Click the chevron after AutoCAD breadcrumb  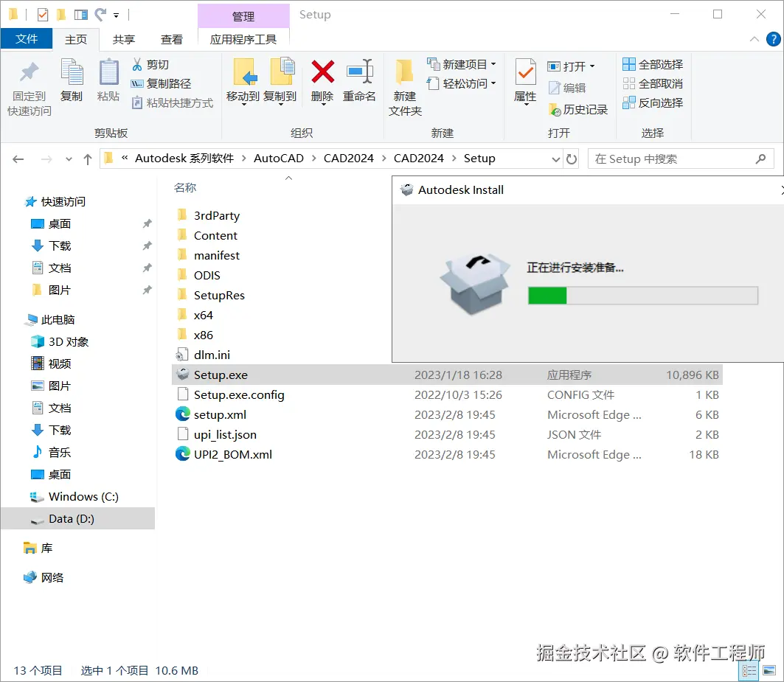(314, 159)
